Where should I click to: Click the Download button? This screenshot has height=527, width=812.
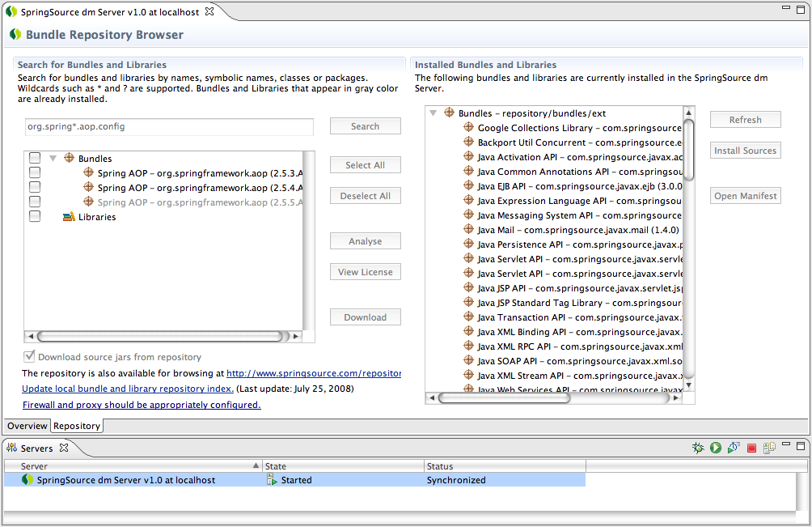pyautogui.click(x=365, y=317)
